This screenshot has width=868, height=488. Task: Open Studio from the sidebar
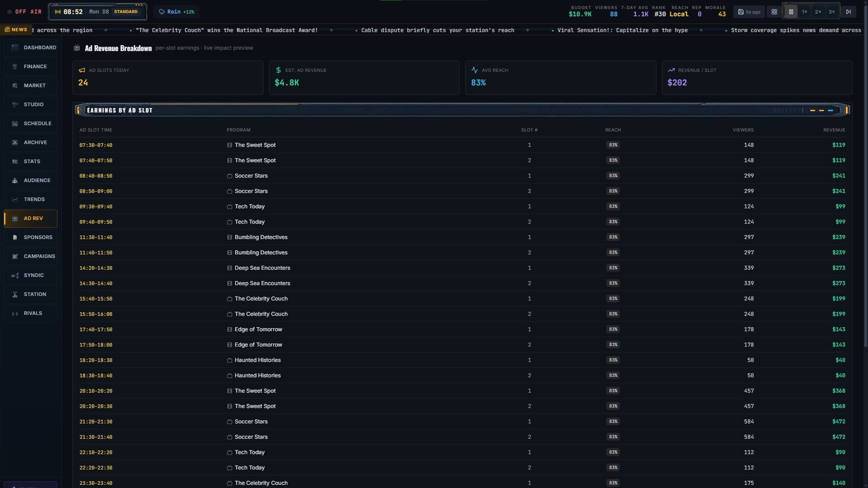[x=31, y=104]
